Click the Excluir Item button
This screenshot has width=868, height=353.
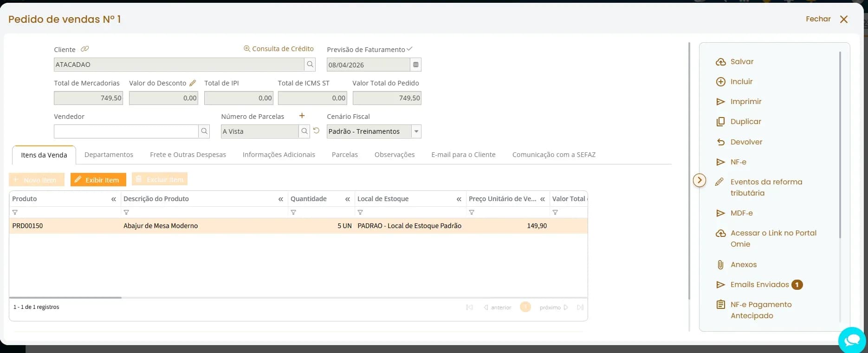(x=160, y=179)
